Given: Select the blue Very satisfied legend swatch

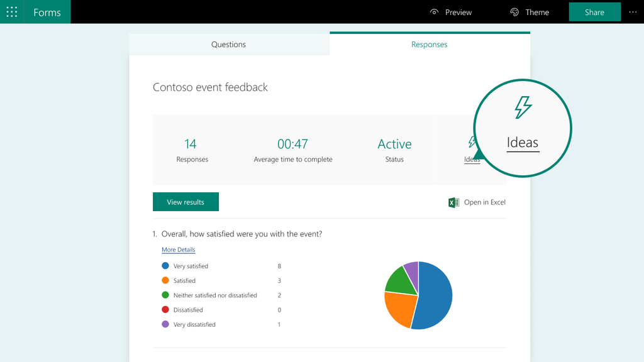Looking at the screenshot, I should [x=165, y=266].
